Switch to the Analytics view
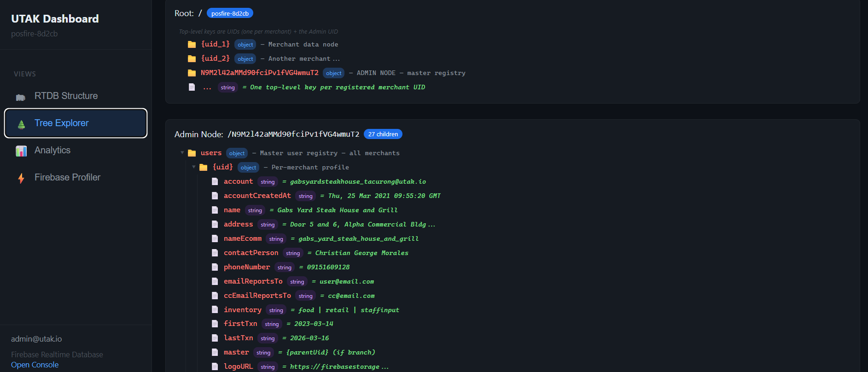Screen dimensions: 868x372 coord(52,150)
